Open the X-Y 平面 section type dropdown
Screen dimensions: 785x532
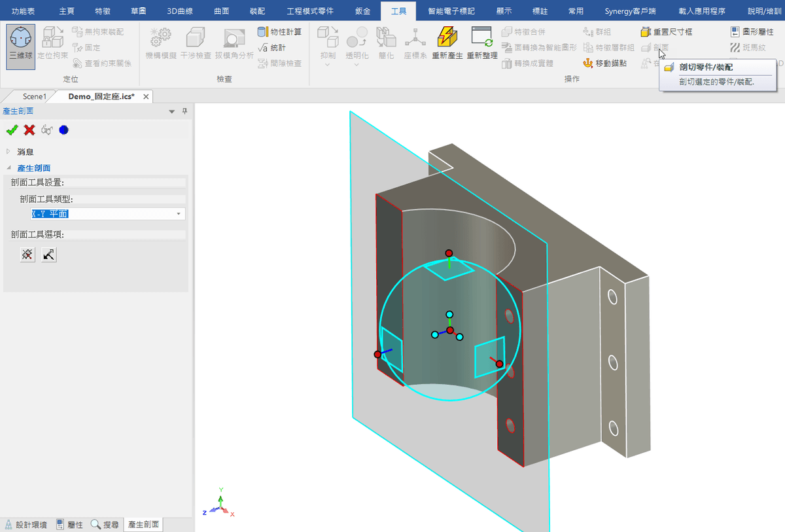click(179, 213)
